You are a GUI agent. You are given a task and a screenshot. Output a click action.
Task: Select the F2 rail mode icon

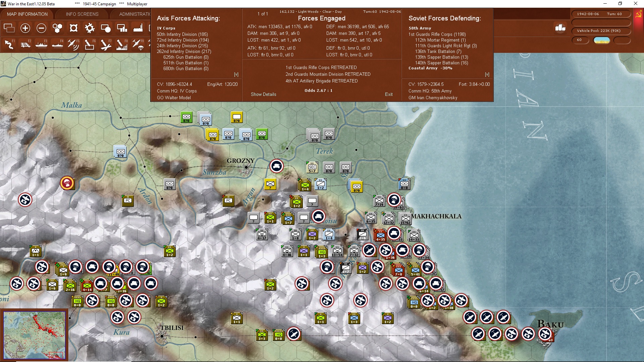25,44
